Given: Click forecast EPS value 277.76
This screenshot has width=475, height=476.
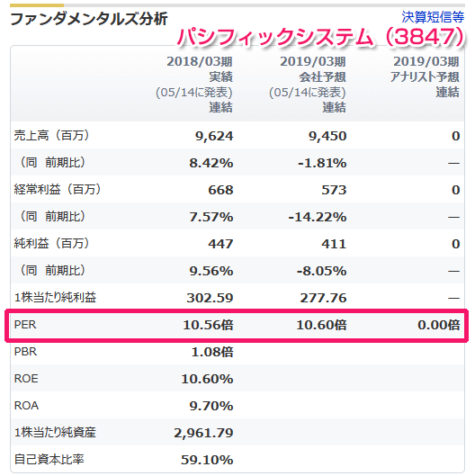Looking at the screenshot, I should [323, 298].
